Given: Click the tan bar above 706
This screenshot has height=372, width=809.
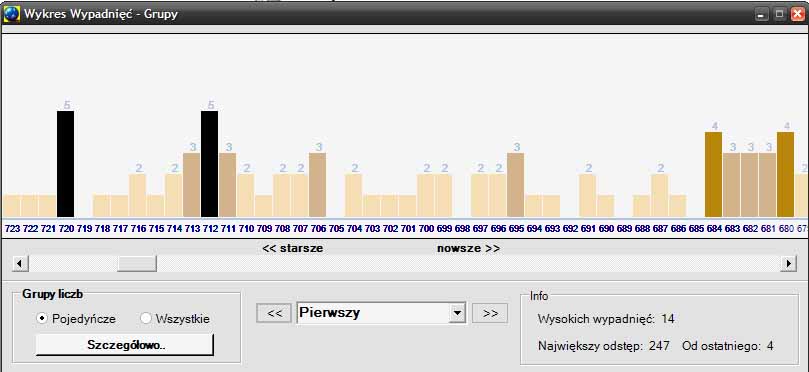Looking at the screenshot, I should (317, 185).
